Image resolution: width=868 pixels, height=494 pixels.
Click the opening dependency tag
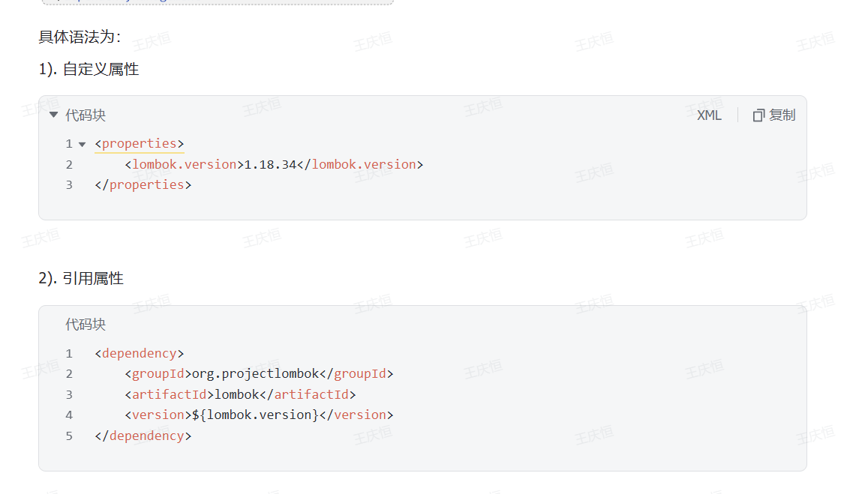140,353
